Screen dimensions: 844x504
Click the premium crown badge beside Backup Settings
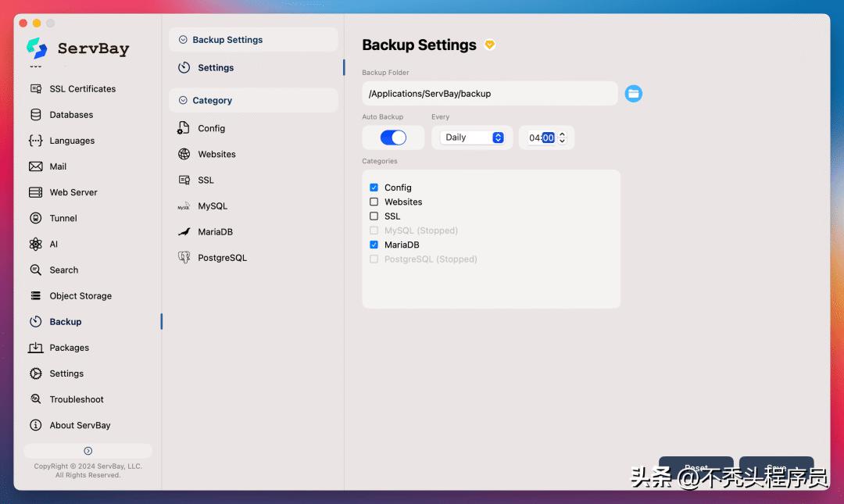[489, 45]
